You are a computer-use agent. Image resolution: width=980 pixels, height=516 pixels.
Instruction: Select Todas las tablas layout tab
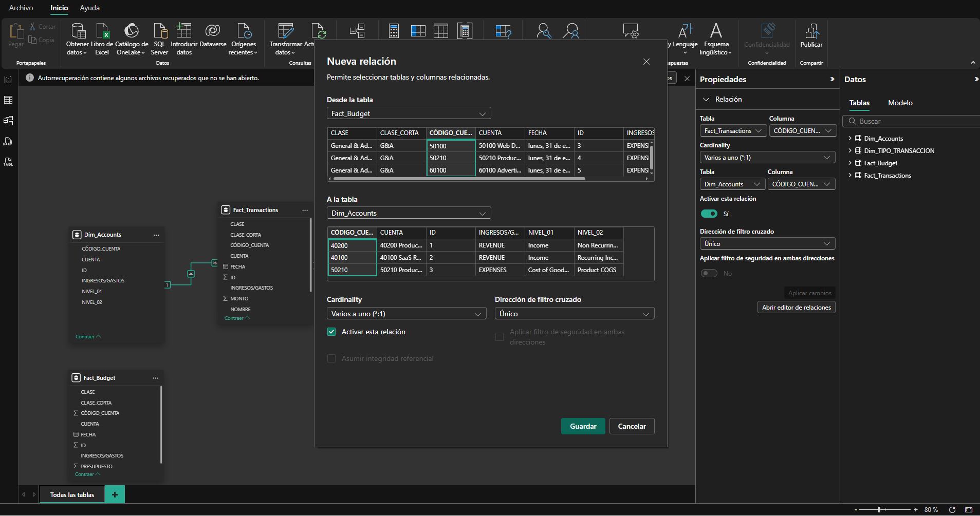click(x=72, y=495)
